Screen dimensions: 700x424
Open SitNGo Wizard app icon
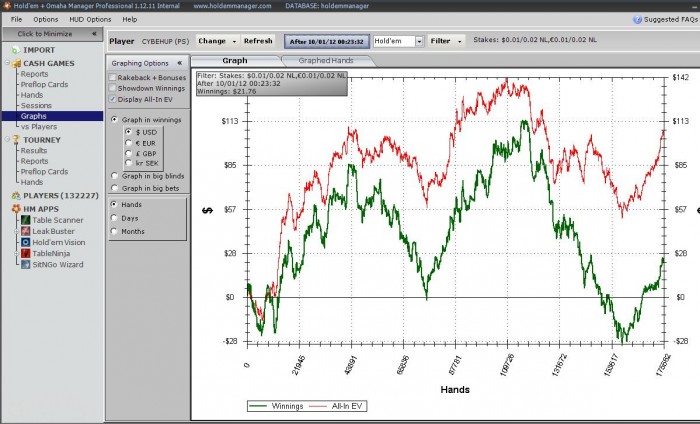coord(25,265)
